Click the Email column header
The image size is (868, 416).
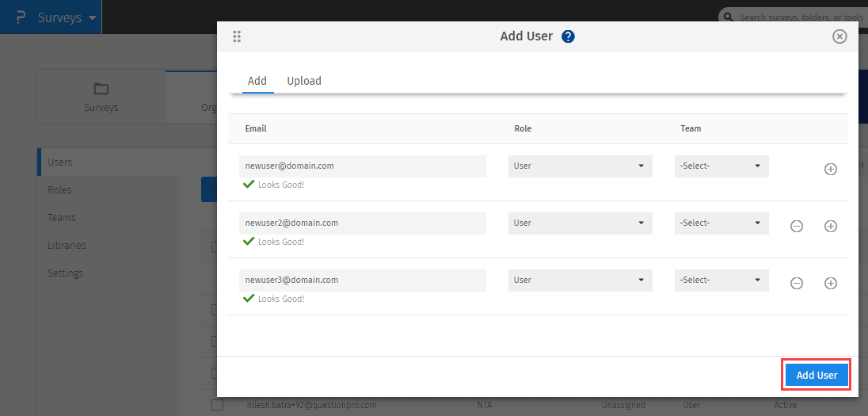pos(256,128)
